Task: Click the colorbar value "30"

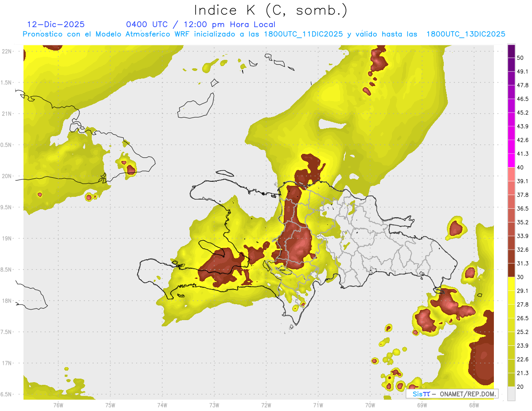Action: pyautogui.click(x=520, y=277)
